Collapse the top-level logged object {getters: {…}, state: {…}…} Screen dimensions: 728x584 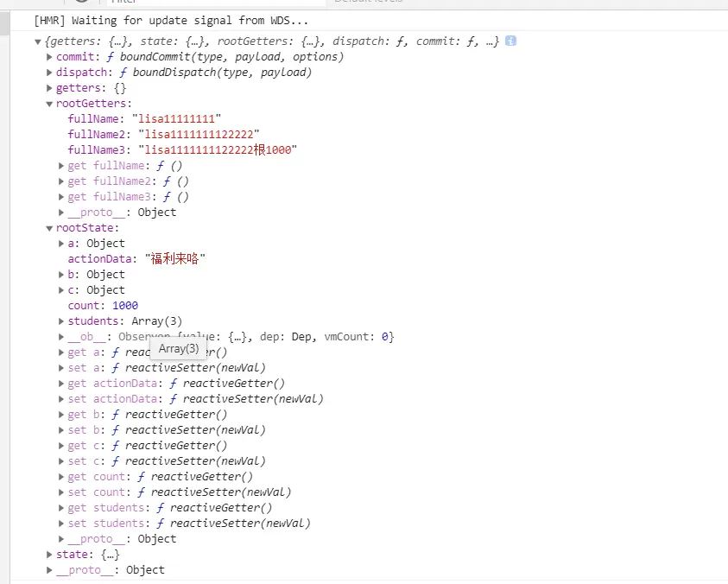pos(38,41)
